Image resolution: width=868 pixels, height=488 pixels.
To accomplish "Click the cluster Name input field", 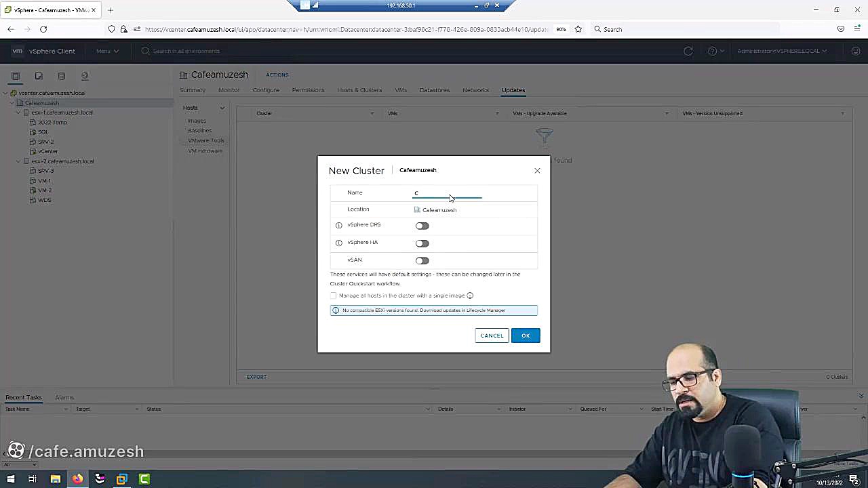I will tap(448, 193).
